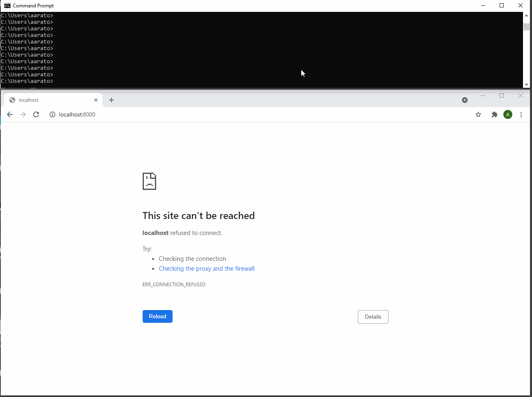532x397 pixels.
Task: Close the Chrome window
Action: (x=521, y=96)
